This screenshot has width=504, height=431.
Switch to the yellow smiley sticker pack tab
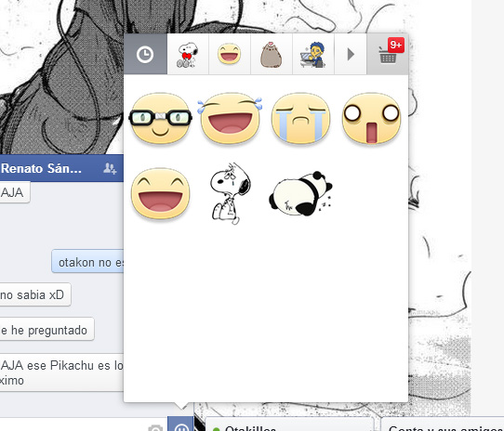(230, 54)
